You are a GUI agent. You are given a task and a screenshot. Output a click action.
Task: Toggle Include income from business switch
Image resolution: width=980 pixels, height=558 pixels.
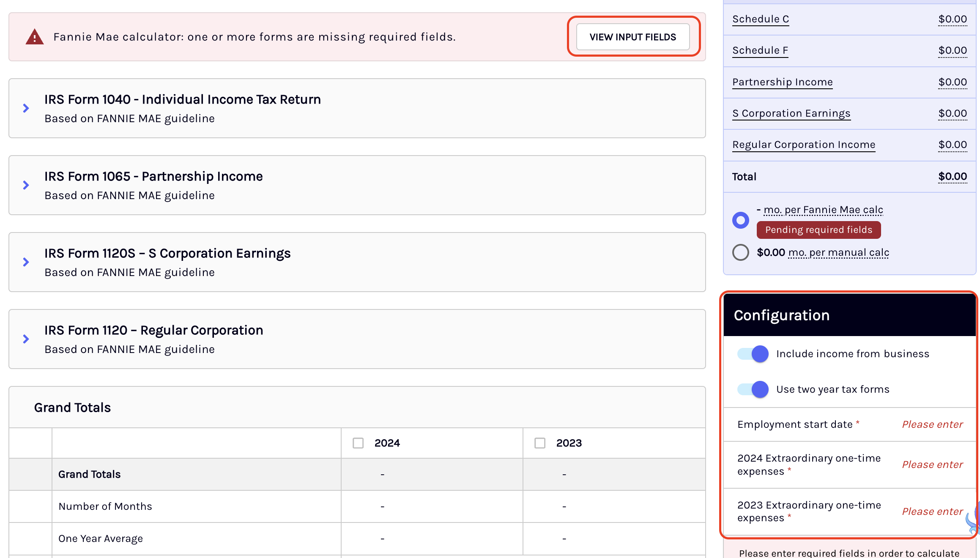click(753, 354)
